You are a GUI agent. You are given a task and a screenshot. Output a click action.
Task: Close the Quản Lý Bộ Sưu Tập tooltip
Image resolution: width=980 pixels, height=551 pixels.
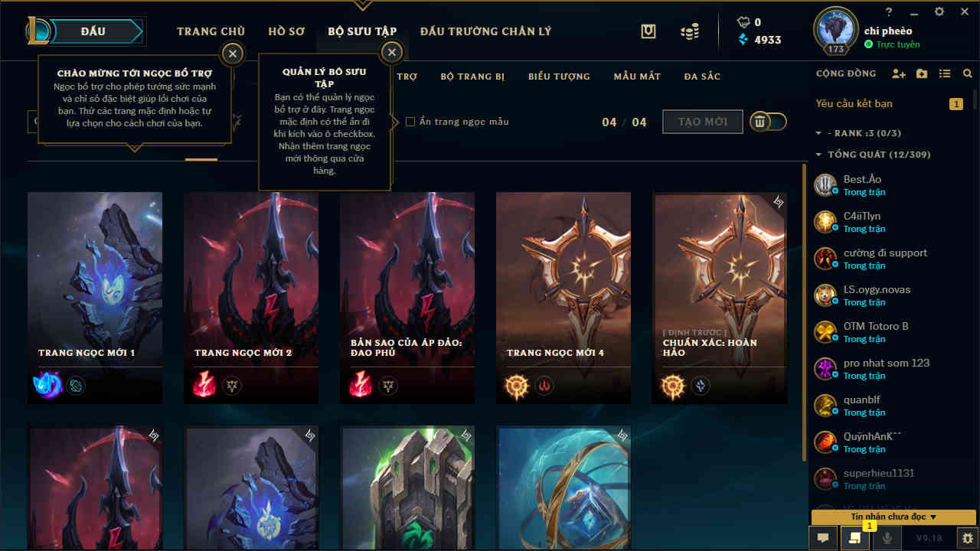click(392, 53)
